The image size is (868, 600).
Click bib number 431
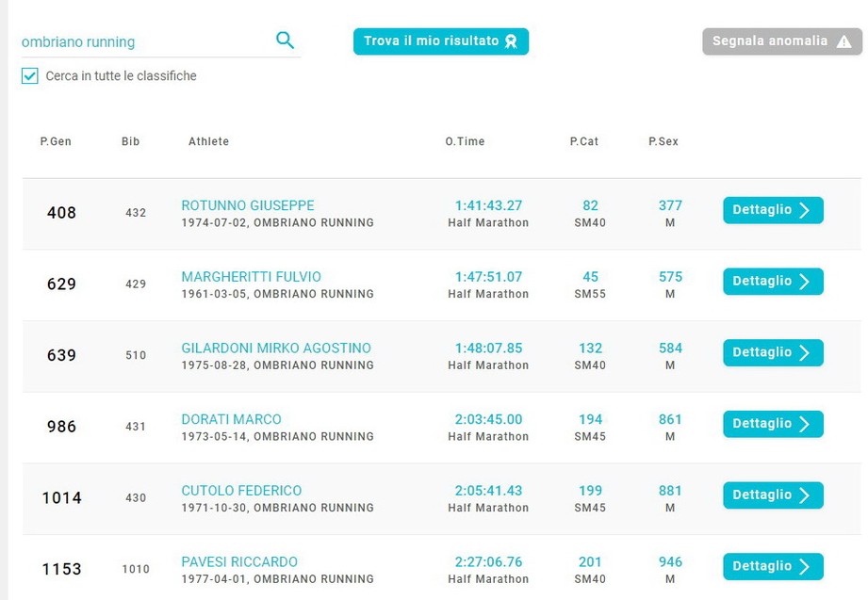point(136,427)
